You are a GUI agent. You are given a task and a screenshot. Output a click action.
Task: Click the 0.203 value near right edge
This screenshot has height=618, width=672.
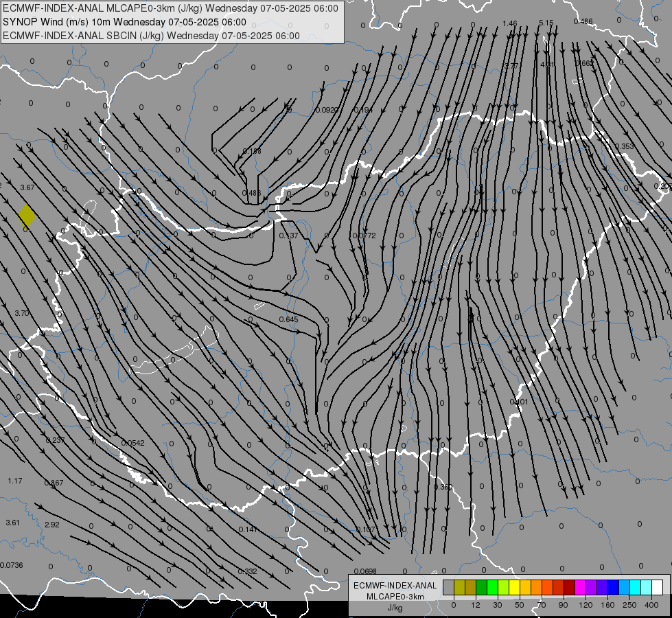point(662,186)
